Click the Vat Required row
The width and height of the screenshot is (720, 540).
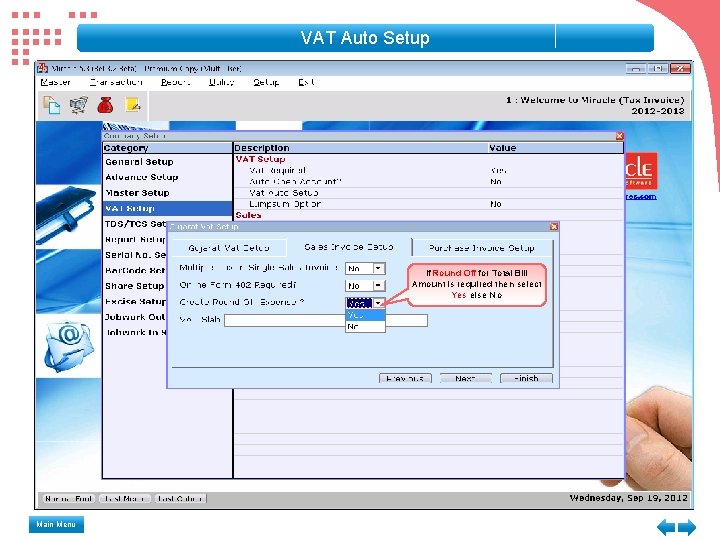(x=428, y=170)
